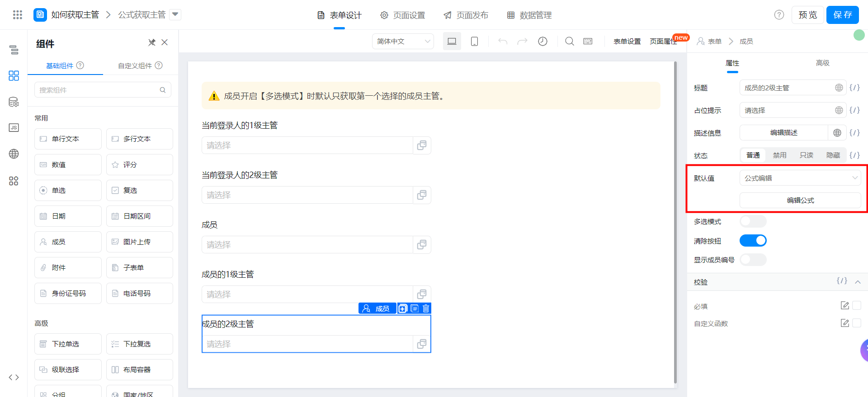Image resolution: width=868 pixels, height=397 pixels.
Task: Open keyboard shortcuts icon
Action: tap(588, 41)
